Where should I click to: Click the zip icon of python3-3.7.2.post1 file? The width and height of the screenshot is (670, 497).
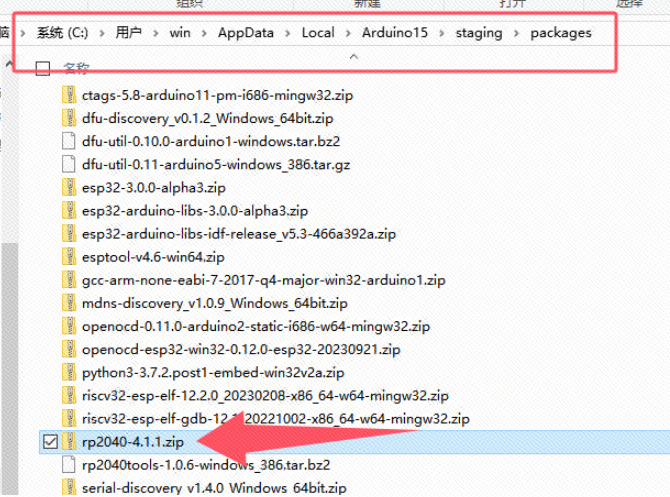[69, 371]
